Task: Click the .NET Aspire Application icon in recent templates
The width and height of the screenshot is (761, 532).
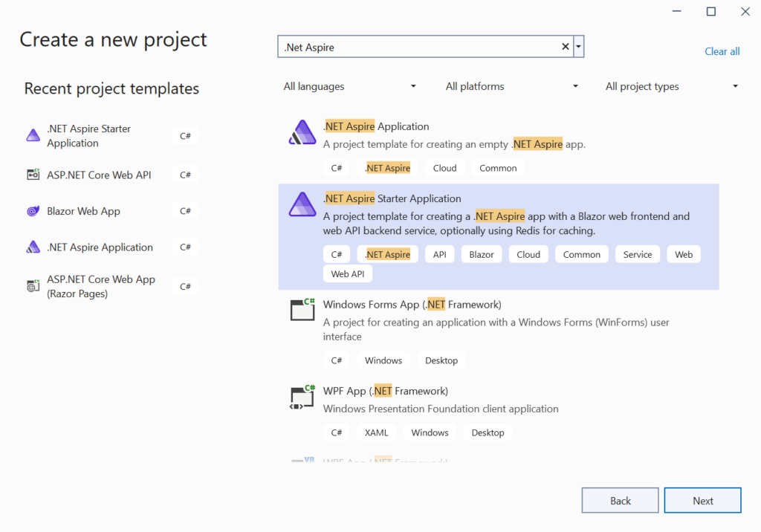Action: [33, 247]
